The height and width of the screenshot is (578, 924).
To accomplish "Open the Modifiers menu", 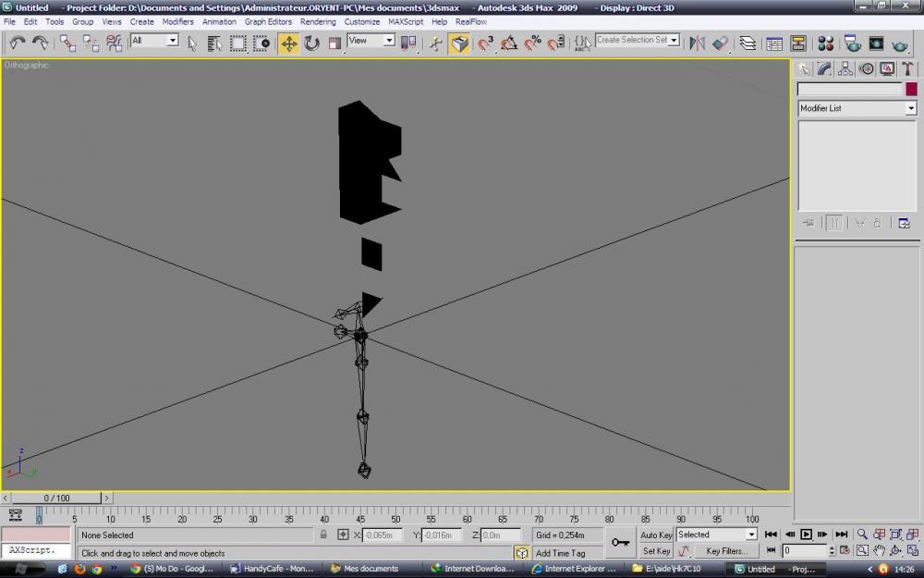I will (178, 21).
